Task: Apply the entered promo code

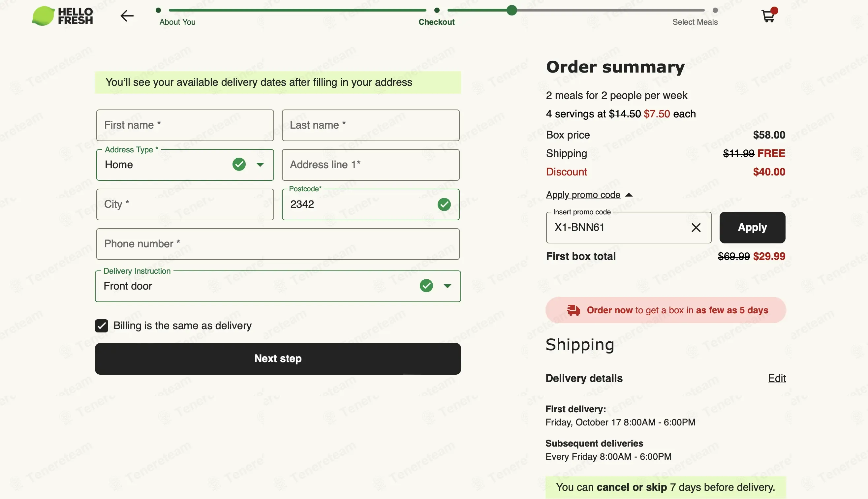Action: tap(752, 228)
